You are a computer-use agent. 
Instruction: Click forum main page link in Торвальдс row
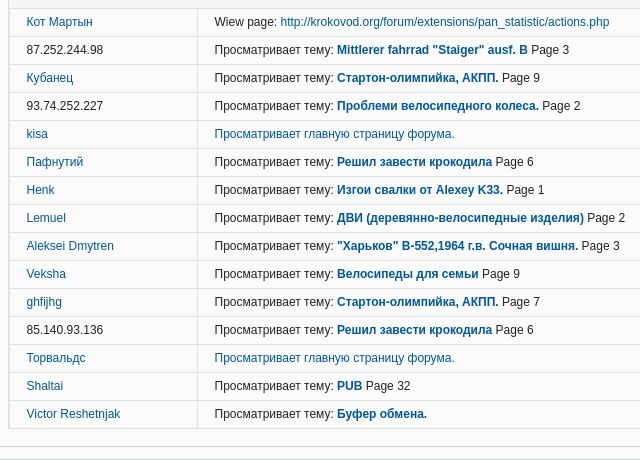point(334,358)
